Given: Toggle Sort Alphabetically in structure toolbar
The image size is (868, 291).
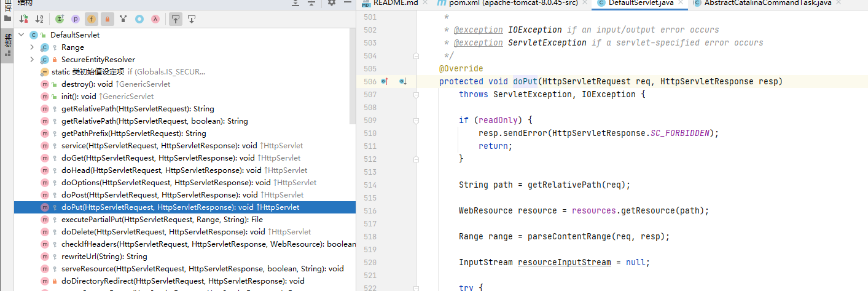Looking at the screenshot, I should [39, 19].
